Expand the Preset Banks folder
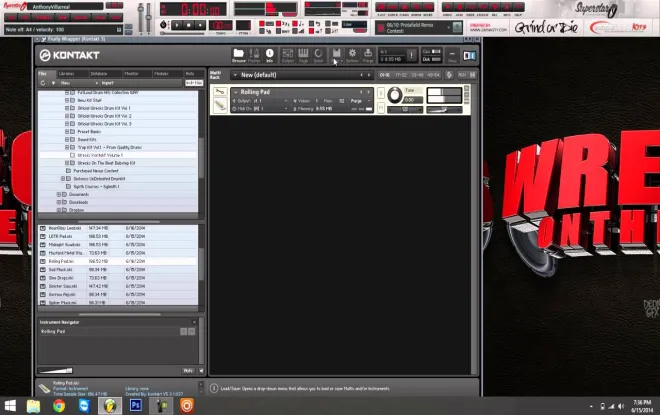This screenshot has width=660, height=415. (67, 132)
